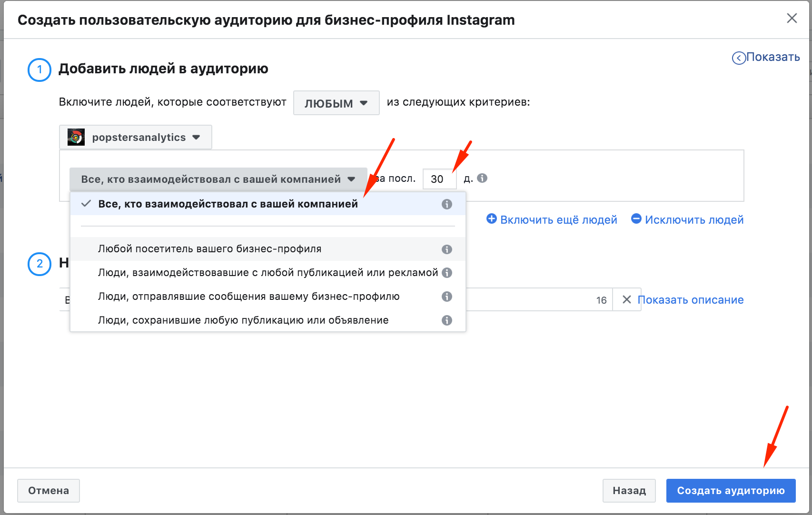The height and width of the screenshot is (515, 812).
Task: Click 'Исключить людей' link
Action: coord(687,219)
